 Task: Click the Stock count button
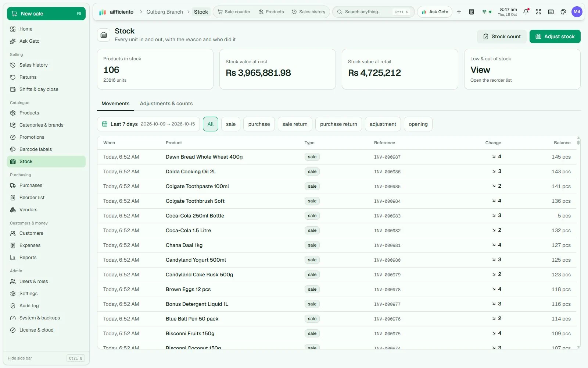[502, 36]
